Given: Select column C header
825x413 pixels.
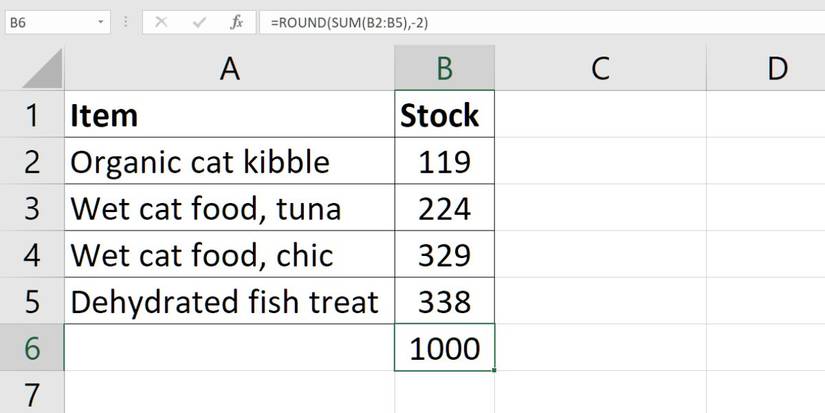Looking at the screenshot, I should coord(600,68).
